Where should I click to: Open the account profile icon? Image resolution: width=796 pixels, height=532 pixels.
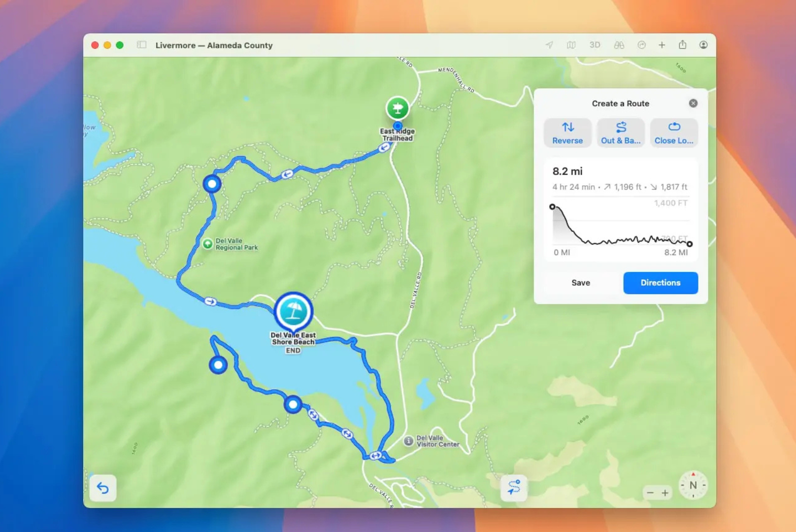(x=703, y=45)
